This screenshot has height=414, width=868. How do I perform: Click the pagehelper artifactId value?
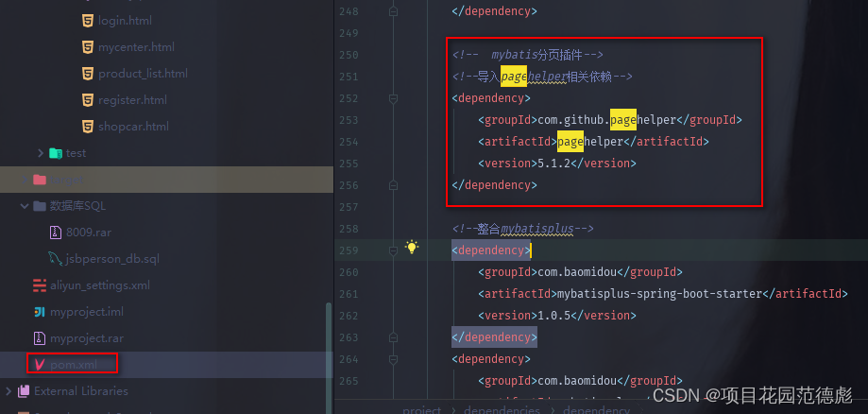tap(590, 142)
